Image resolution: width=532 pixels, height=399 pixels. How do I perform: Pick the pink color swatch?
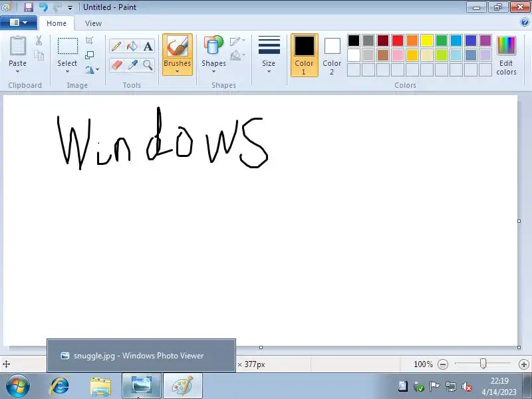(x=397, y=55)
